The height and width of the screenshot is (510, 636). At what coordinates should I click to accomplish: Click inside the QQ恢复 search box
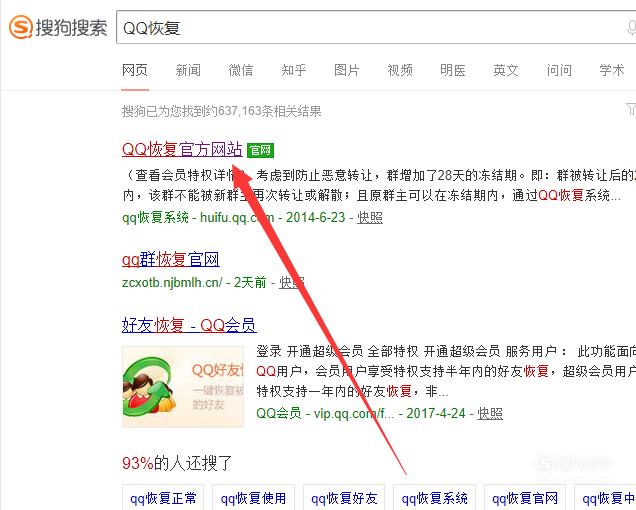point(376,27)
